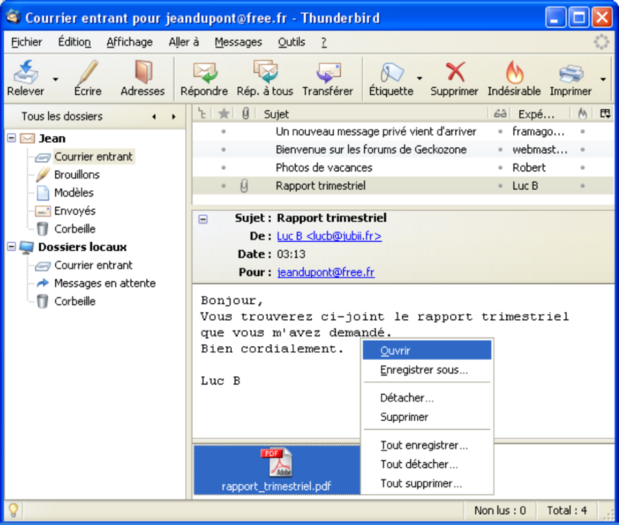Screen dimensions: 619x525
Task: Toggle thread column header in message list
Action: tap(203, 114)
